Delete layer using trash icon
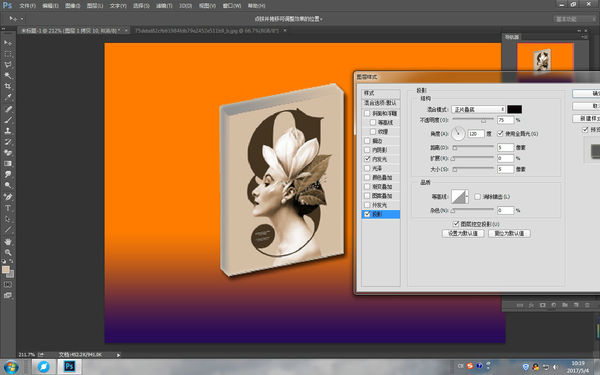 [587, 305]
